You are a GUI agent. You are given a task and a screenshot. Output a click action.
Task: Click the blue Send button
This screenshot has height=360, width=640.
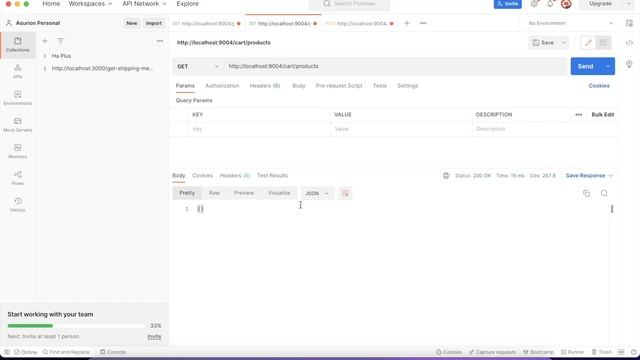click(x=585, y=67)
